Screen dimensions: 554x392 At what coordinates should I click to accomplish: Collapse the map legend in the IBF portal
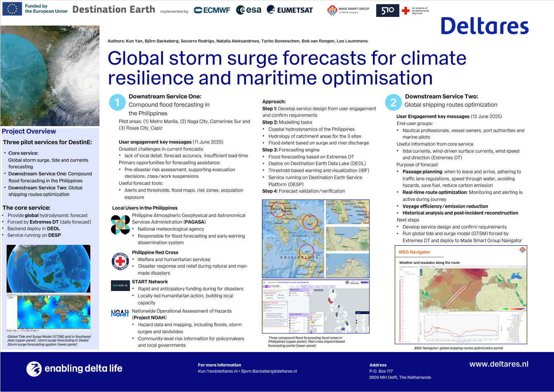coord(323,313)
